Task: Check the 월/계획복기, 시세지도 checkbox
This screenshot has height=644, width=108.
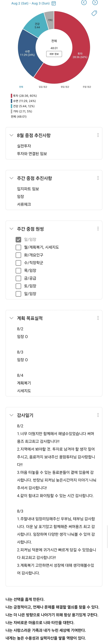Action: [x=18, y=247]
